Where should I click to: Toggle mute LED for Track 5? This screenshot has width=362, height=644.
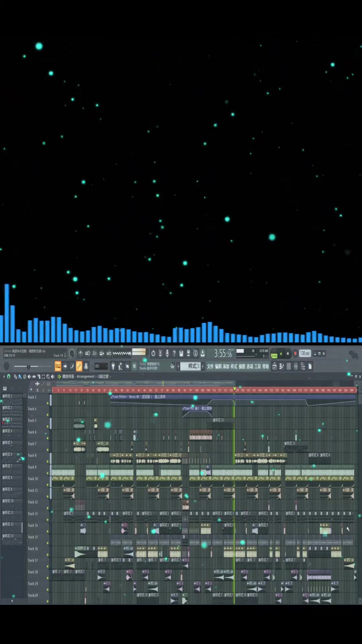(48, 427)
